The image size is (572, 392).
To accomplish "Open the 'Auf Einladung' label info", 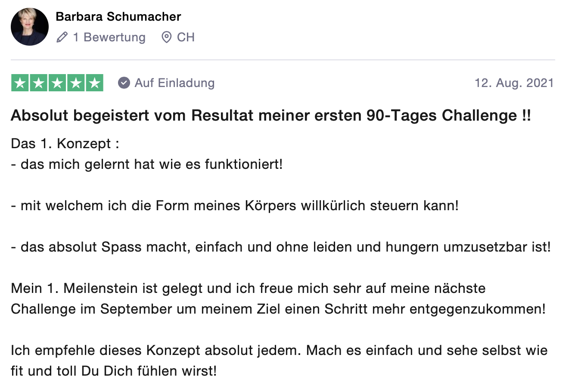I will 174,83.
